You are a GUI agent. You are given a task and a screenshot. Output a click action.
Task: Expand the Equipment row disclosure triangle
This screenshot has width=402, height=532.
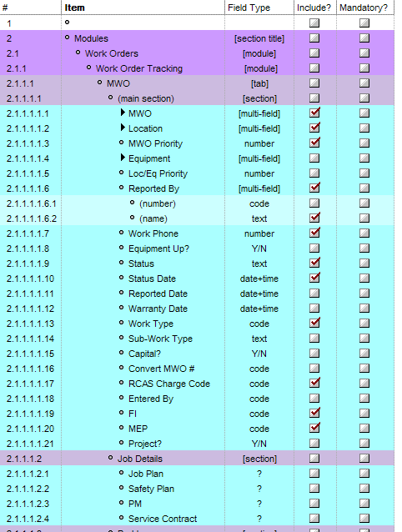123,158
